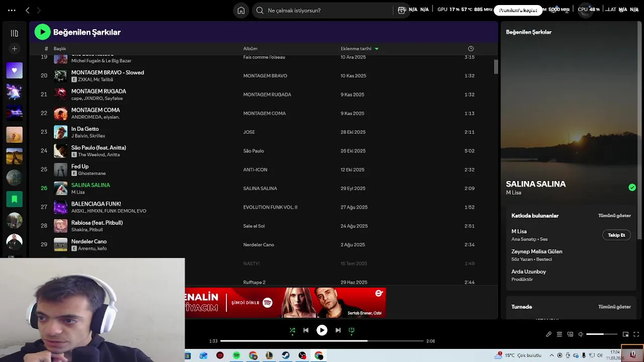
Task: Sort by the duration clock icon
Action: 471,49
